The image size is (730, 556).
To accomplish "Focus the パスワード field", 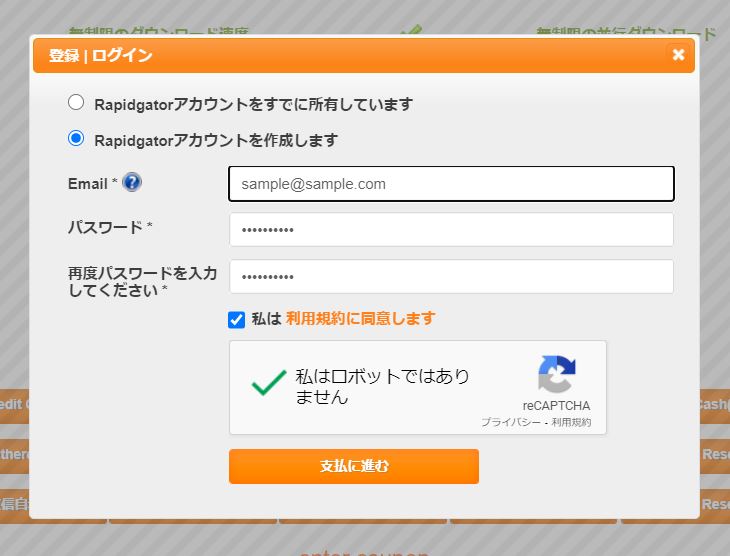I will (451, 229).
